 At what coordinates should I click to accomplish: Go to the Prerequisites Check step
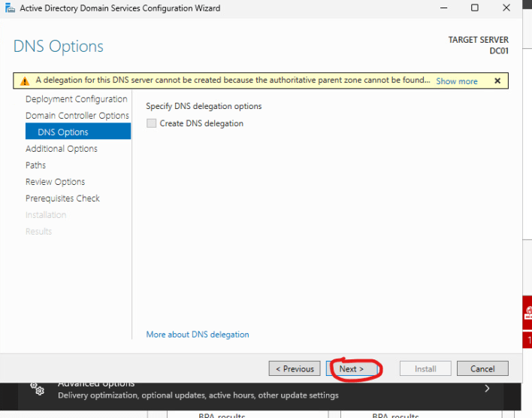coord(63,198)
